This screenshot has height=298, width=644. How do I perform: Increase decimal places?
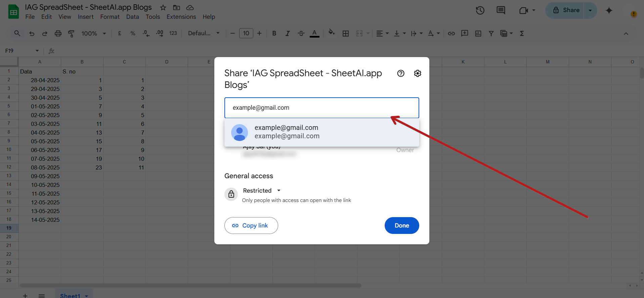coord(160,33)
